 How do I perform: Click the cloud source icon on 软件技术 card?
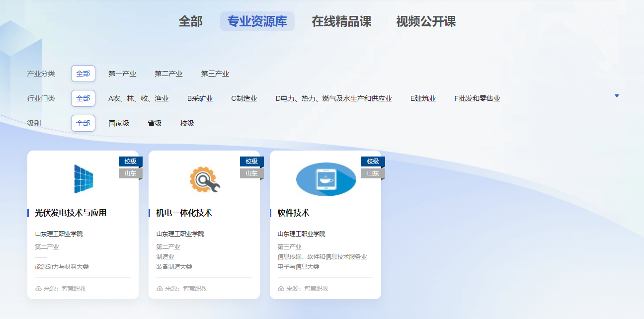(281, 289)
